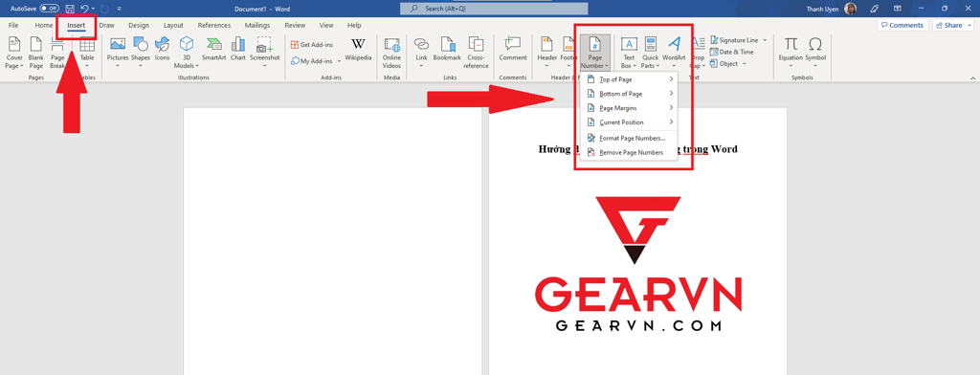Open the Undo history dropdown arrow
Image resolution: width=980 pixels, height=375 pixels.
[x=93, y=10]
